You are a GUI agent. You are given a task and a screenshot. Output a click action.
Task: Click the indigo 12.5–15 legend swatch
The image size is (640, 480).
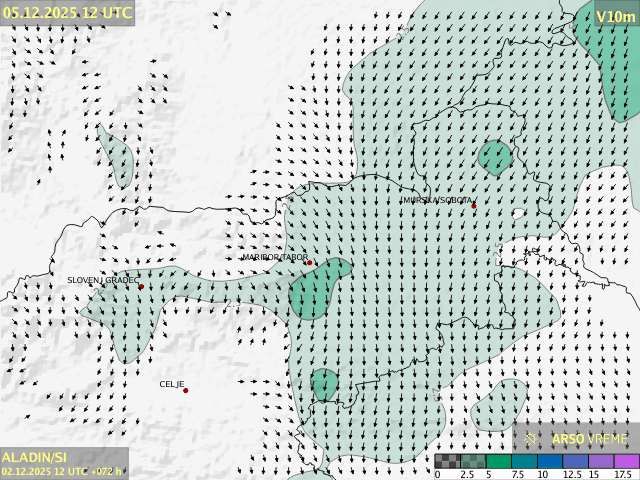pyautogui.click(x=576, y=461)
